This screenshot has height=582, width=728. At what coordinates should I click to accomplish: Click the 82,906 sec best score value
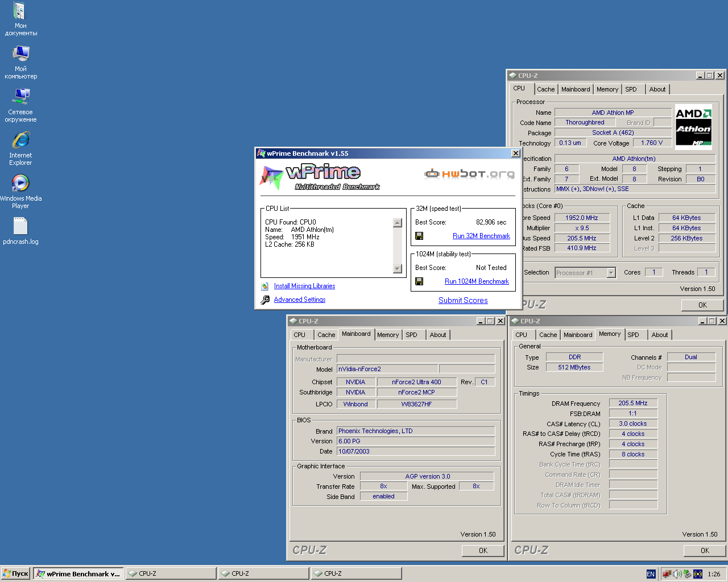tap(491, 222)
